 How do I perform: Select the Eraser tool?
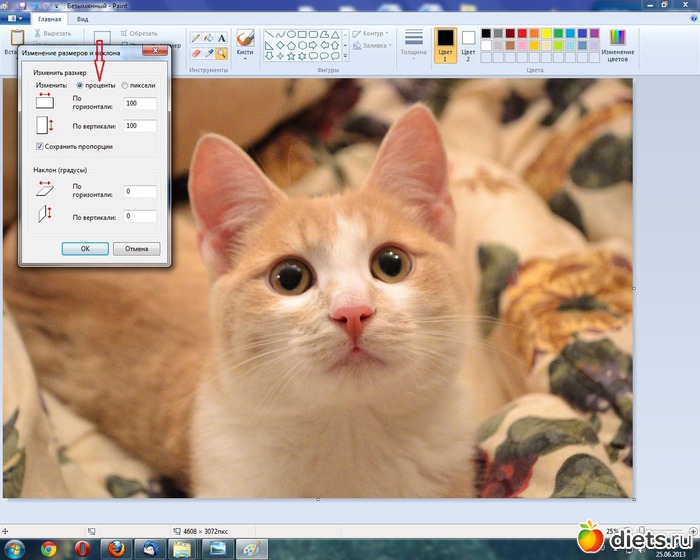coord(195,52)
